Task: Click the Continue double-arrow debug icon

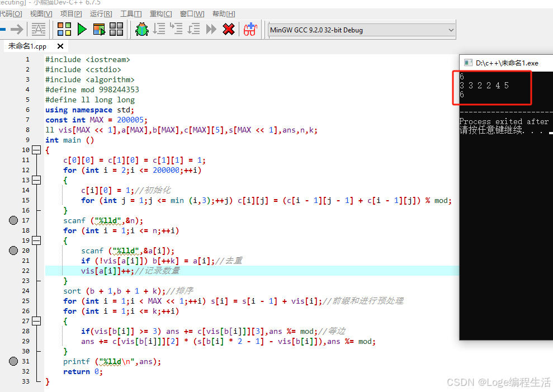Action: coord(211,29)
